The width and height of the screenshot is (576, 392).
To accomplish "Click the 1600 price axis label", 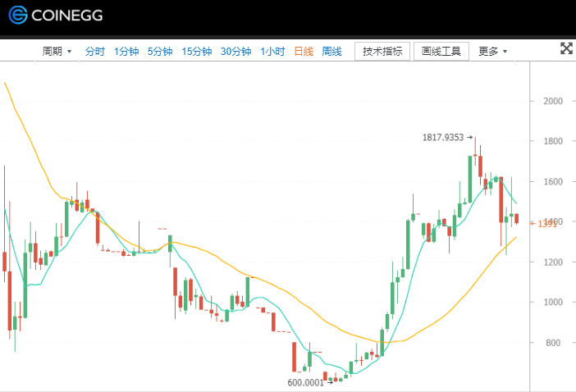I will 553,181.
